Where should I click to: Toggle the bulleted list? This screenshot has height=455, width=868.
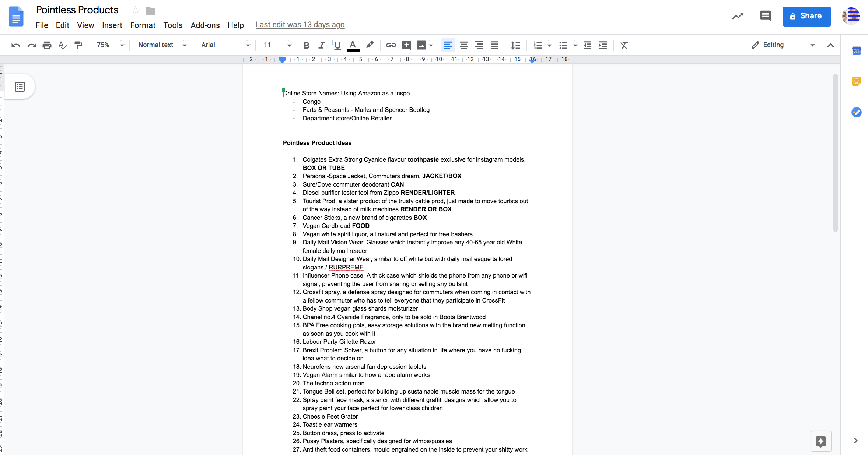tap(563, 45)
